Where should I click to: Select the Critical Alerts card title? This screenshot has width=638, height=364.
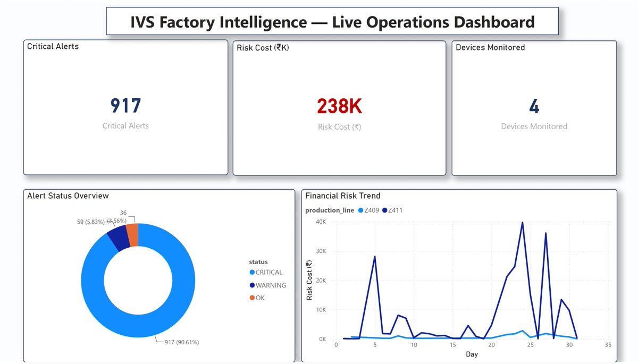[x=53, y=46]
